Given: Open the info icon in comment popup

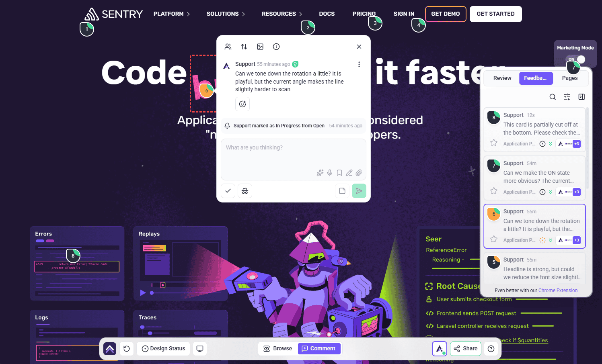Looking at the screenshot, I should (276, 47).
